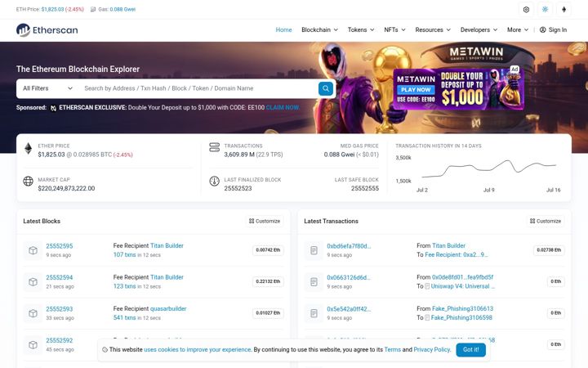View the 123 txns link
Screen dimensions: 588x368
click(x=124, y=286)
